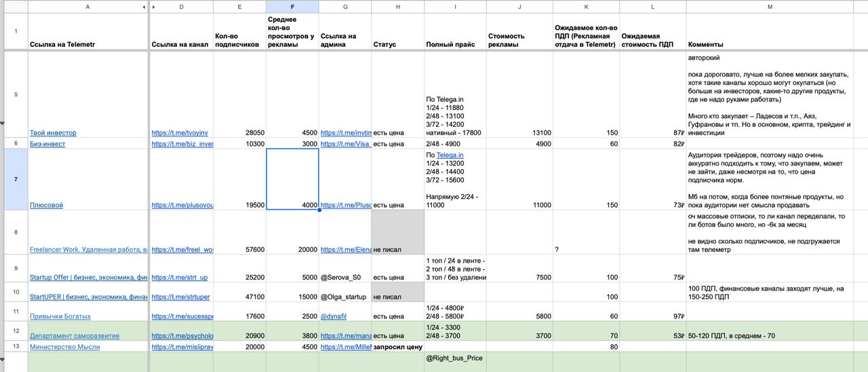Open the Telega.in link in row 7

tap(450, 155)
